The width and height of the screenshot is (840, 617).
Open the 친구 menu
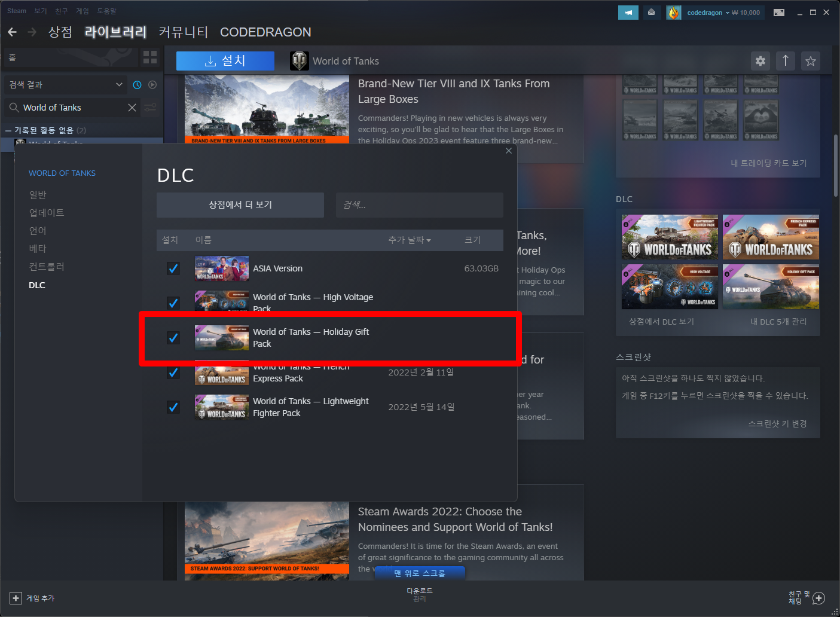[x=62, y=11]
